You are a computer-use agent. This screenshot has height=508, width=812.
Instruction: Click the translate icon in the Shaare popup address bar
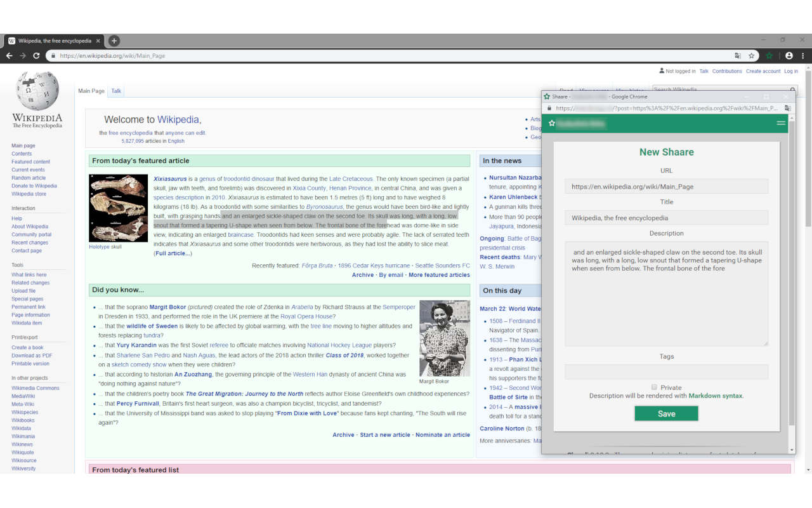787,108
